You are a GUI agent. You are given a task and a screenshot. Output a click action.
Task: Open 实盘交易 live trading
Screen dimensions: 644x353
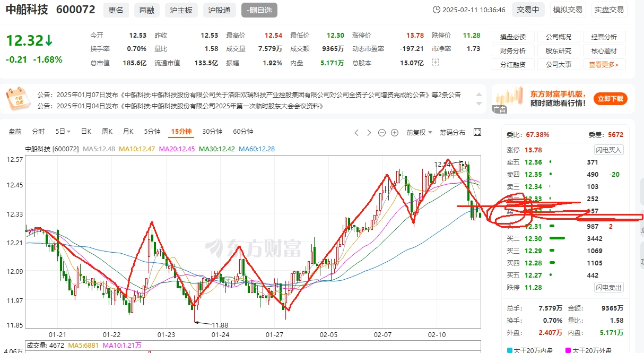[x=609, y=10]
